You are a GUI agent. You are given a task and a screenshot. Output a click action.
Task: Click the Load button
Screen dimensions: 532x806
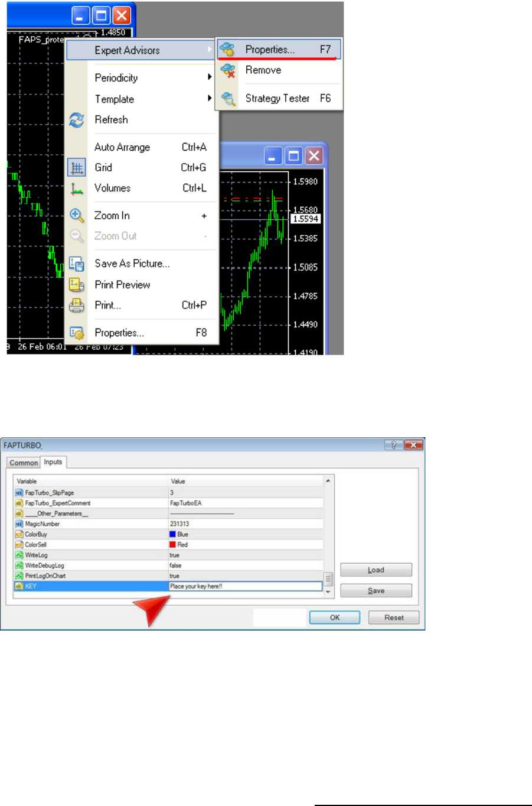(376, 570)
